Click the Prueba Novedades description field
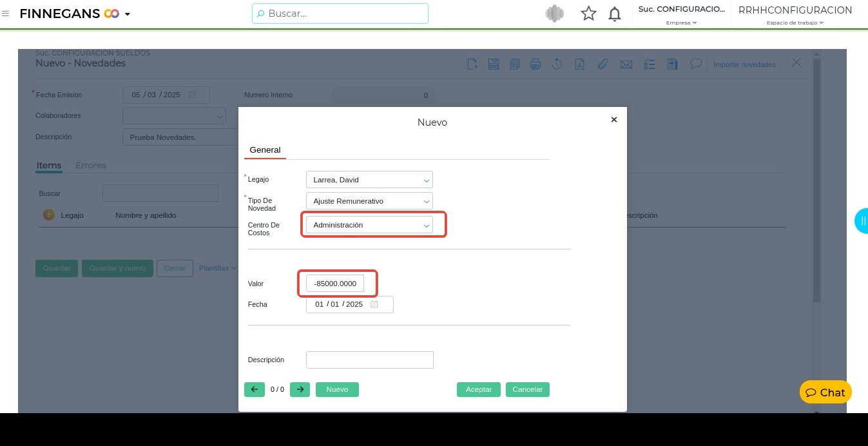Viewport: 868px width, 446px height. [181, 137]
